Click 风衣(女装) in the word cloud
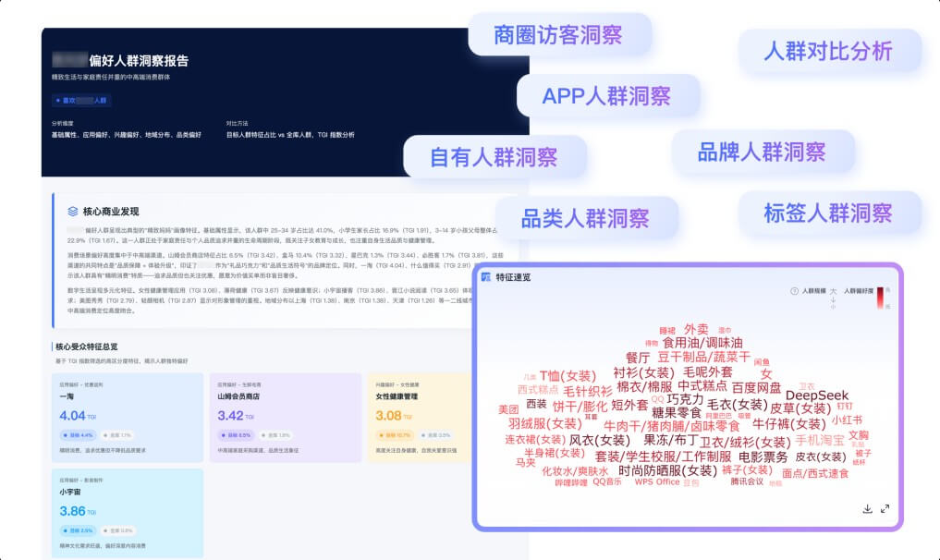The width and height of the screenshot is (940, 560). point(600,440)
